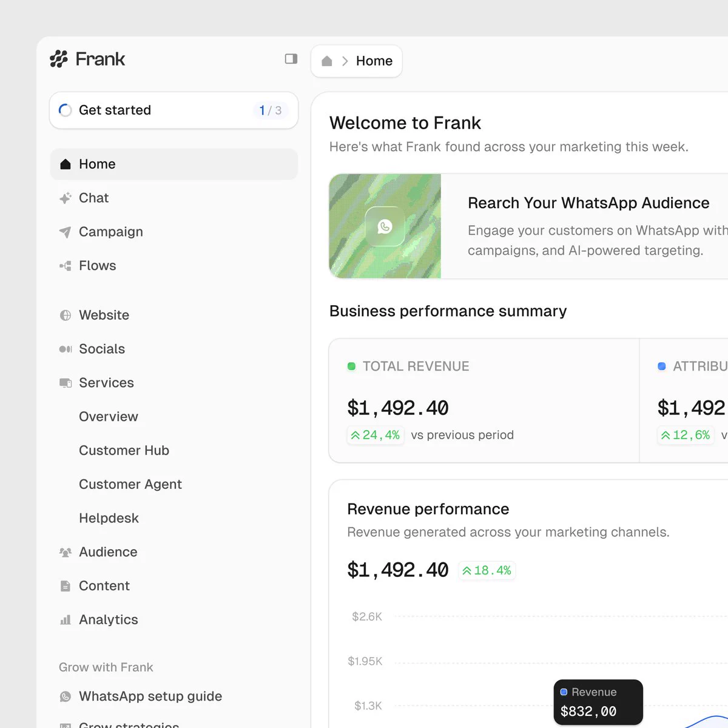Click the green Total Revenue indicator dot

tap(351, 366)
